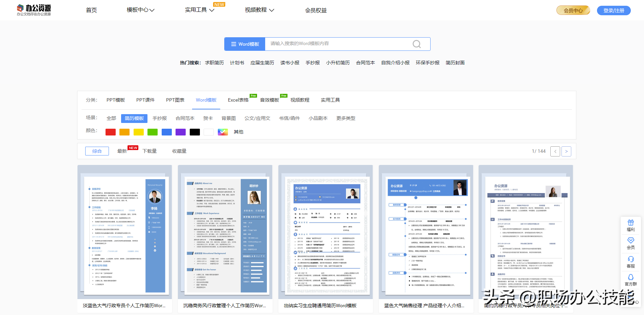Expand the 视频教程 dropdown
Image resolution: width=644 pixels, height=315 pixels.
coord(259,10)
